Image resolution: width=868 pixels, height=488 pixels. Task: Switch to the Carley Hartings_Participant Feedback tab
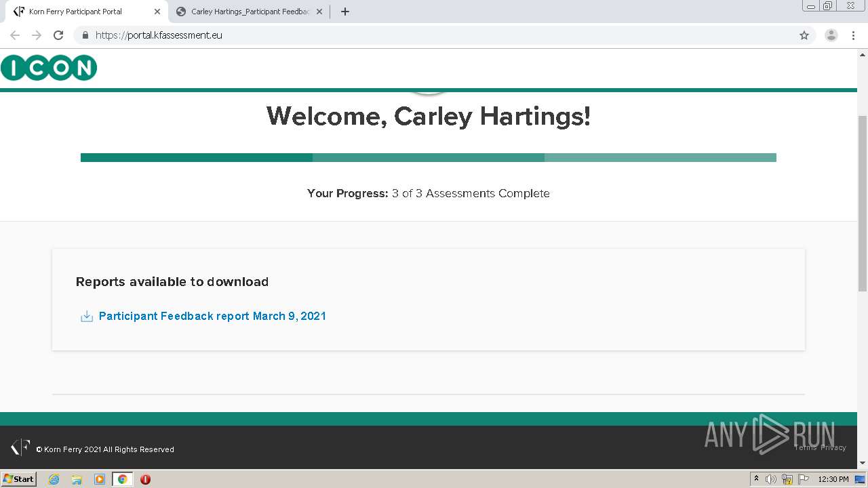248,12
